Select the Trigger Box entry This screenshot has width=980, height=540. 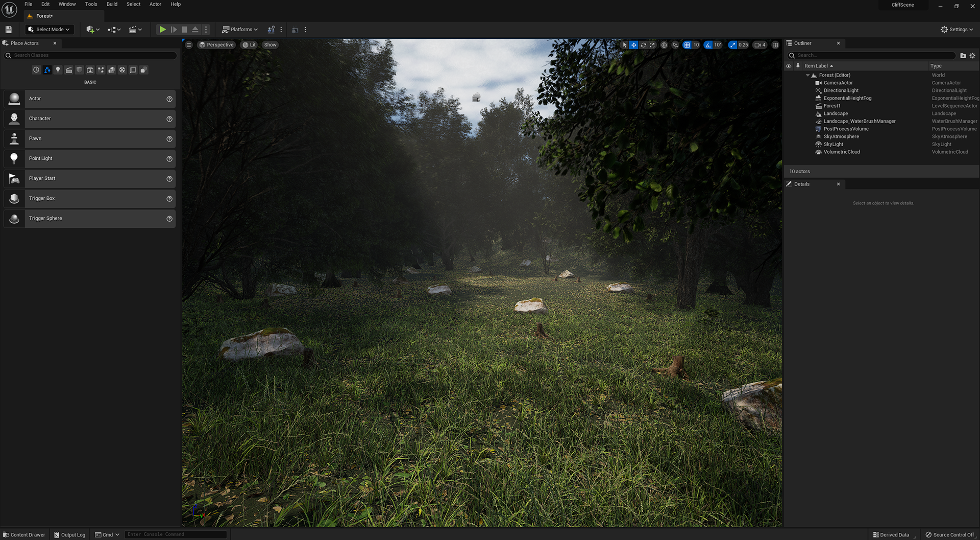pyautogui.click(x=90, y=198)
